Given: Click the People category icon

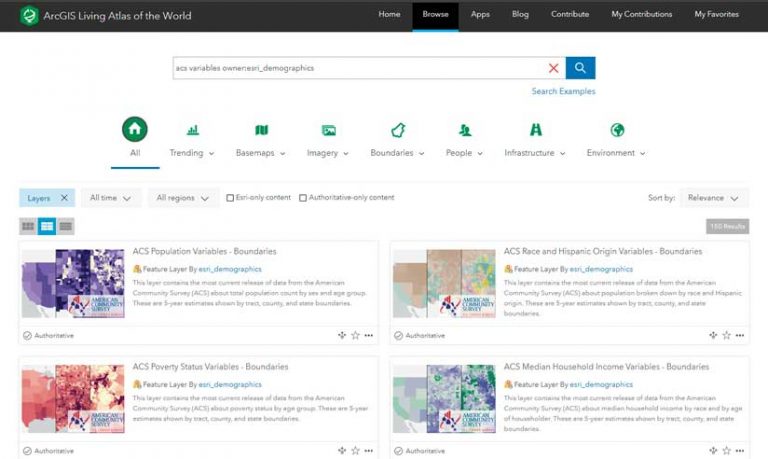Looking at the screenshot, I should pyautogui.click(x=464, y=130).
